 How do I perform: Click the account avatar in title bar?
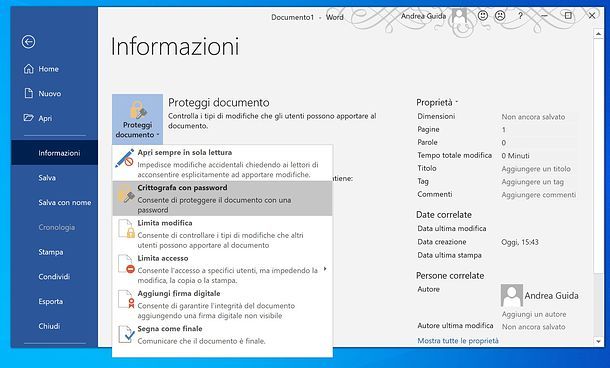[x=459, y=16]
